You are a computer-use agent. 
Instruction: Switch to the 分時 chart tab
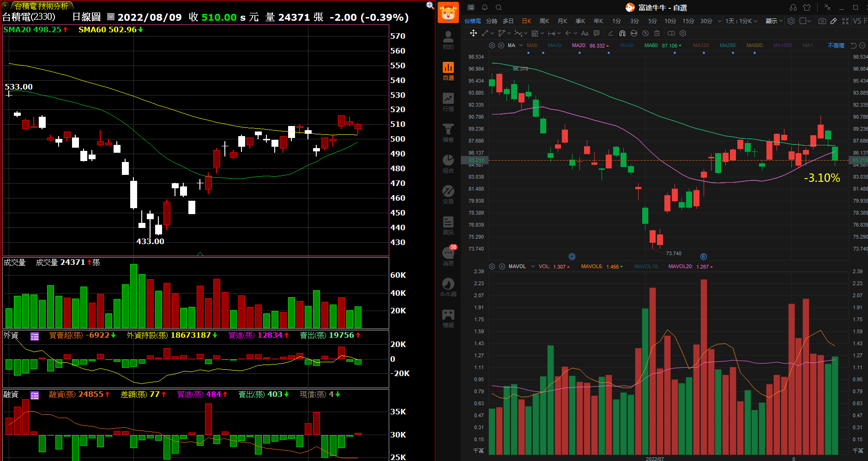tap(492, 21)
